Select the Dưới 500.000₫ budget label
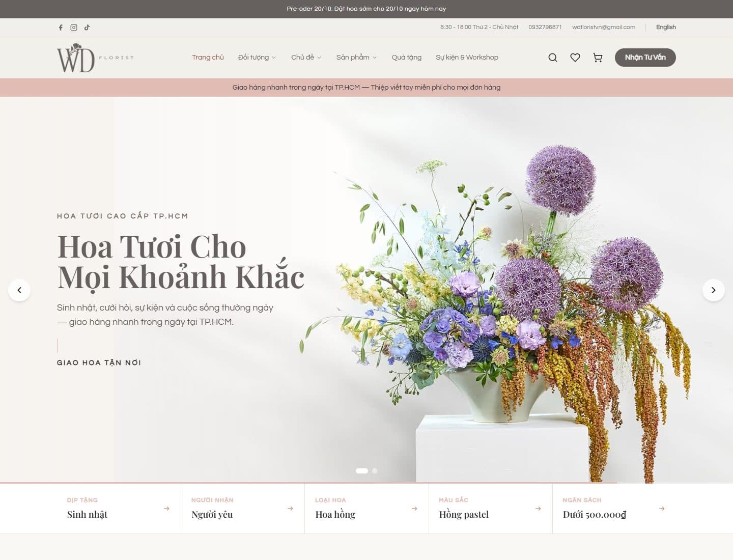Viewport: 733px width, 560px height. coord(595,515)
